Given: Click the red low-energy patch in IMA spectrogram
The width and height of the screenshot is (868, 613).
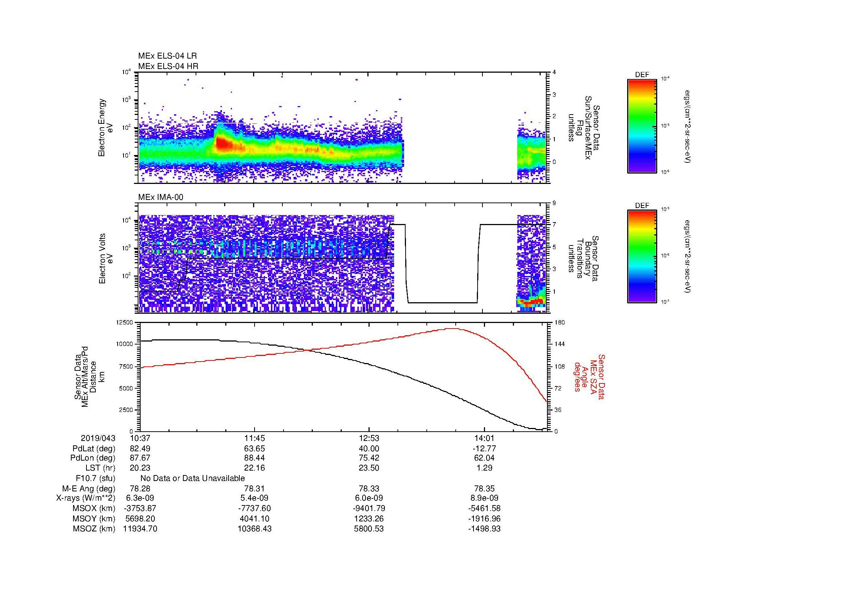Looking at the screenshot, I should pos(531,301).
